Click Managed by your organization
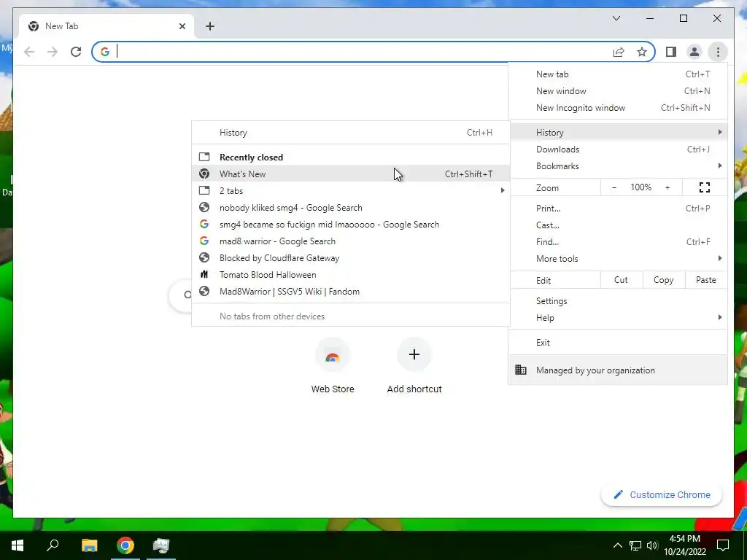 click(618, 370)
